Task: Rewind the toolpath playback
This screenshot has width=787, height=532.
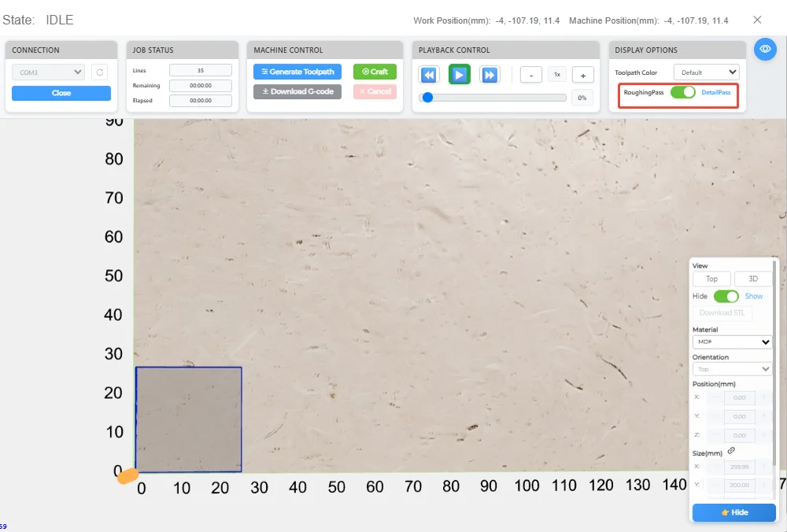Action: (x=429, y=75)
